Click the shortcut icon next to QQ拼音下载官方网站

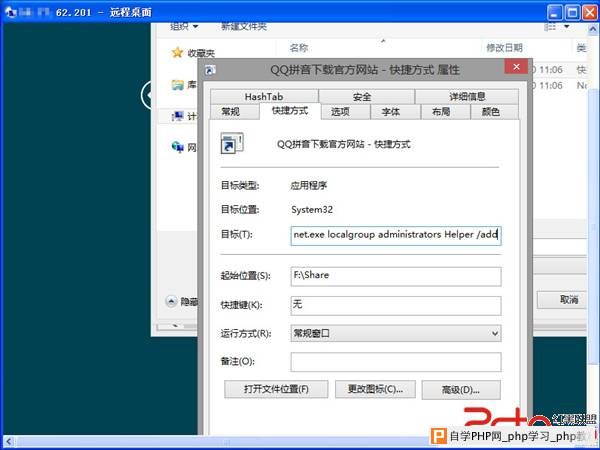pyautogui.click(x=232, y=143)
